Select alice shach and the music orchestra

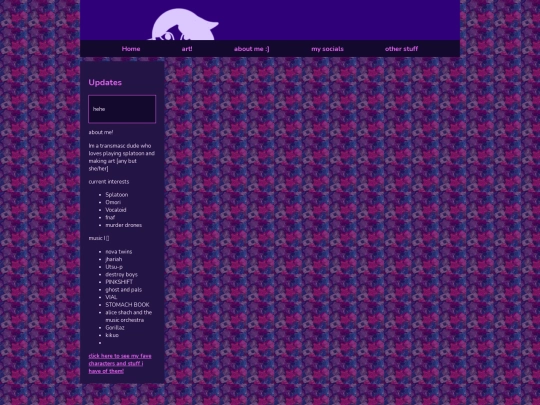(128, 316)
